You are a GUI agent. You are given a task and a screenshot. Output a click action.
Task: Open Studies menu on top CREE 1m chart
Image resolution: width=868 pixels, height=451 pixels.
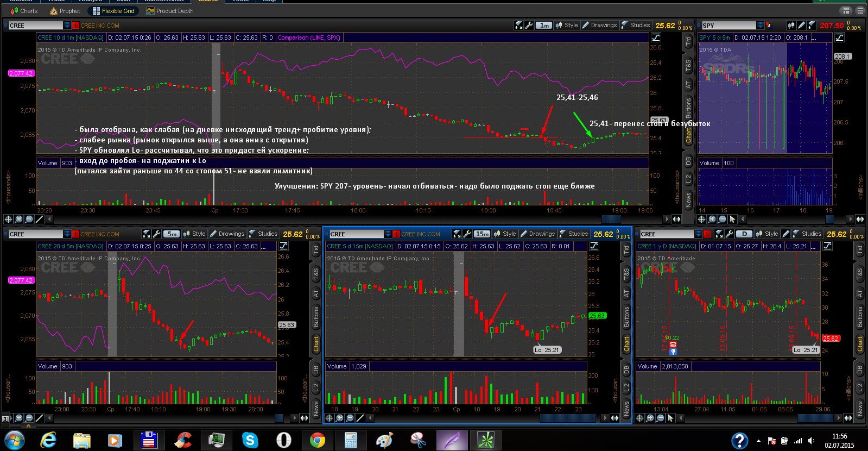coord(635,25)
